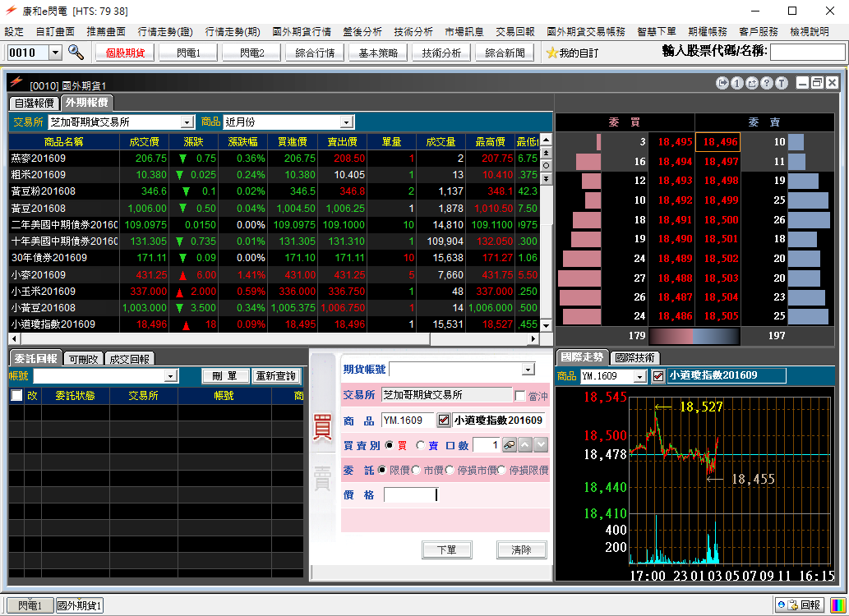Click the eraser icon beside 口數 quantity

[510, 444]
